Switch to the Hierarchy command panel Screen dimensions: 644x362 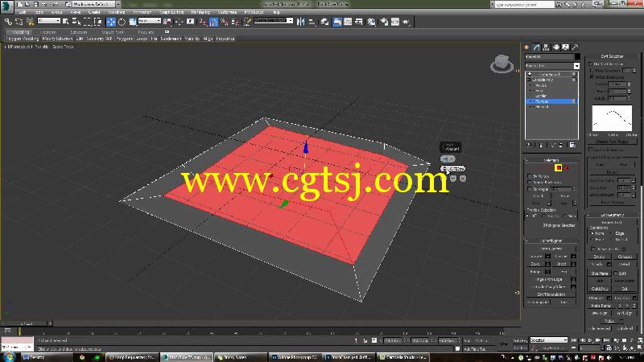pyautogui.click(x=546, y=47)
